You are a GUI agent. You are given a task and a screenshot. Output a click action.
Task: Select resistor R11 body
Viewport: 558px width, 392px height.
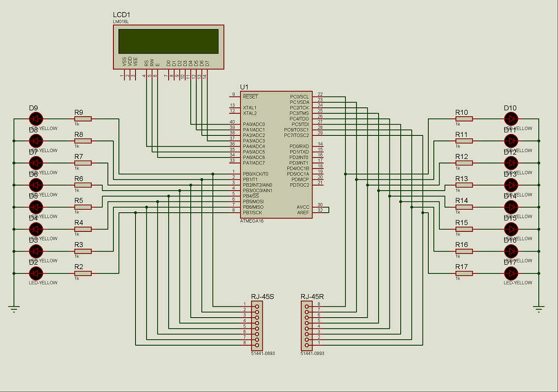coord(464,141)
